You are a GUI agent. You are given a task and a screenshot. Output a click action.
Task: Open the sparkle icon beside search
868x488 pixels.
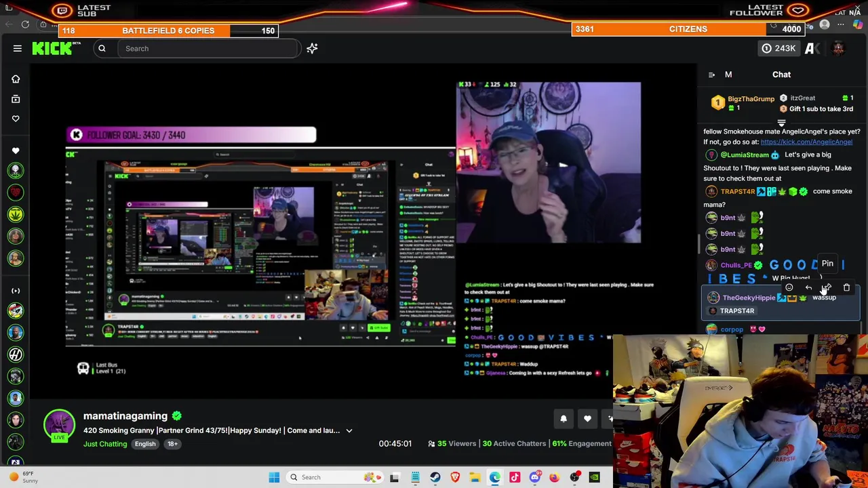312,48
